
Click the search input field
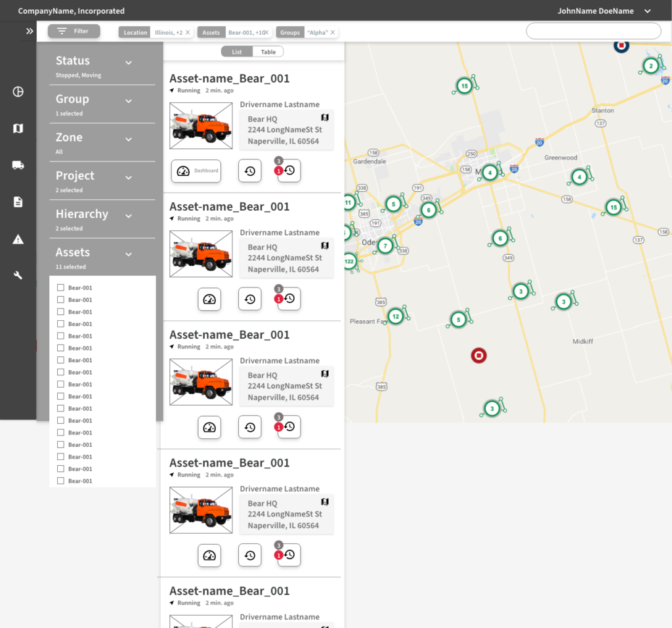point(593,31)
